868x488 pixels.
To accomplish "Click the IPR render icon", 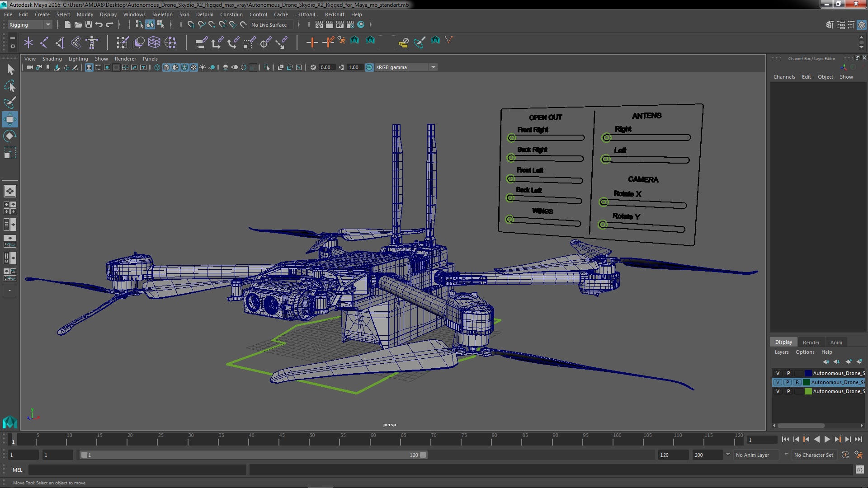I will click(x=340, y=25).
